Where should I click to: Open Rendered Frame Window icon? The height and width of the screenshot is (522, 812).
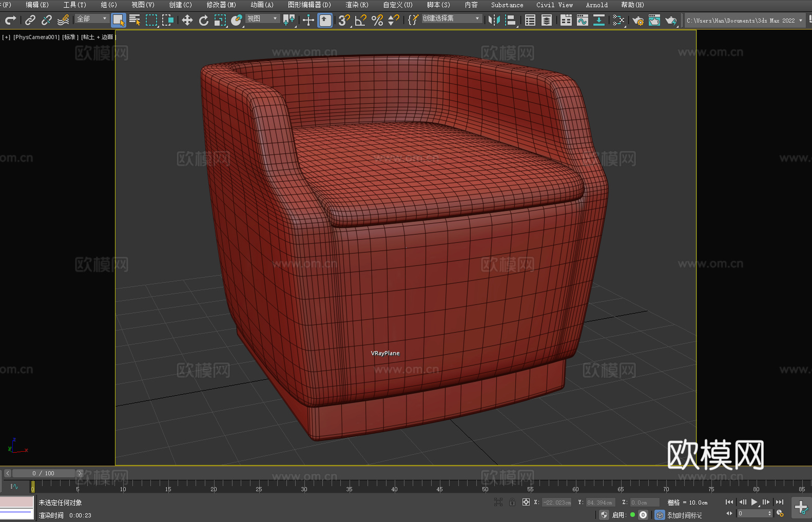tap(654, 20)
